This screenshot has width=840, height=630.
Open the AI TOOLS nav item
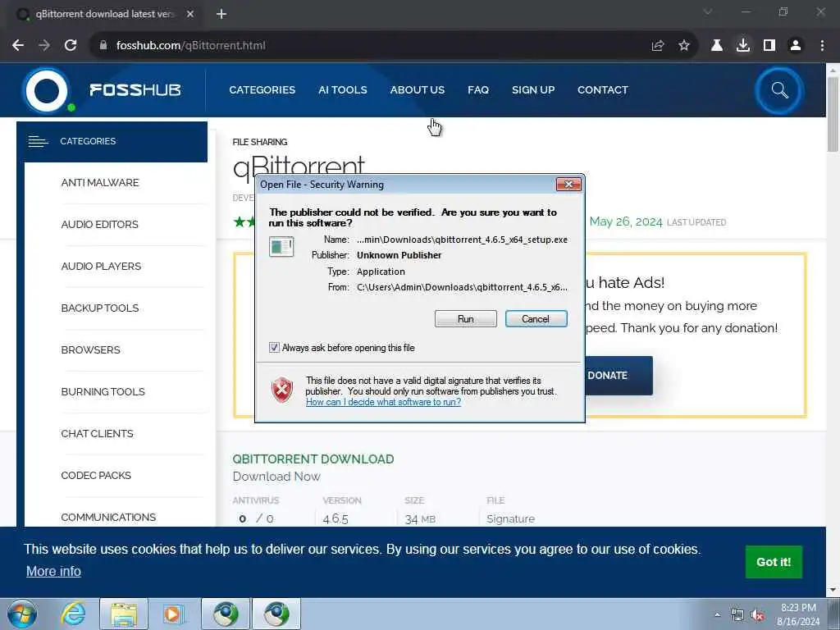coord(343,90)
